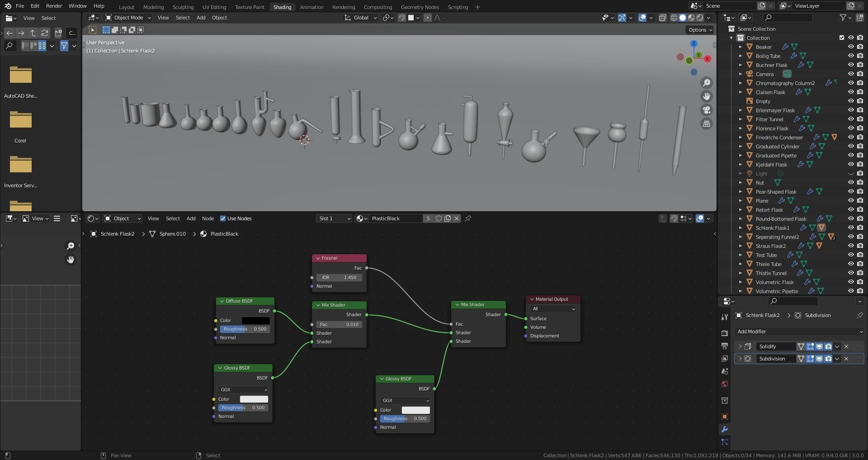Uncheck the Use Nodes checkbox
The width and height of the screenshot is (868, 460).
tap(223, 218)
